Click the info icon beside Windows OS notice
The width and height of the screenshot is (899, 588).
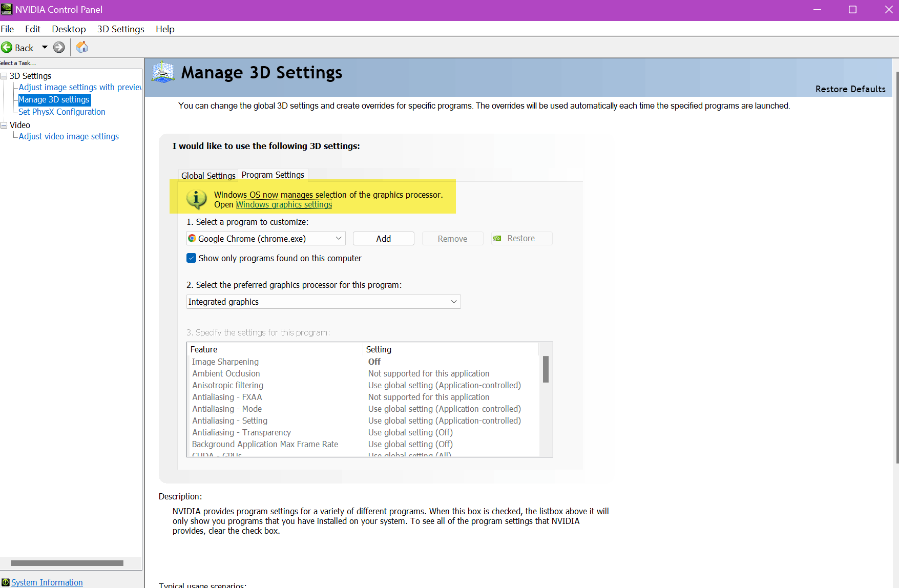[196, 199]
